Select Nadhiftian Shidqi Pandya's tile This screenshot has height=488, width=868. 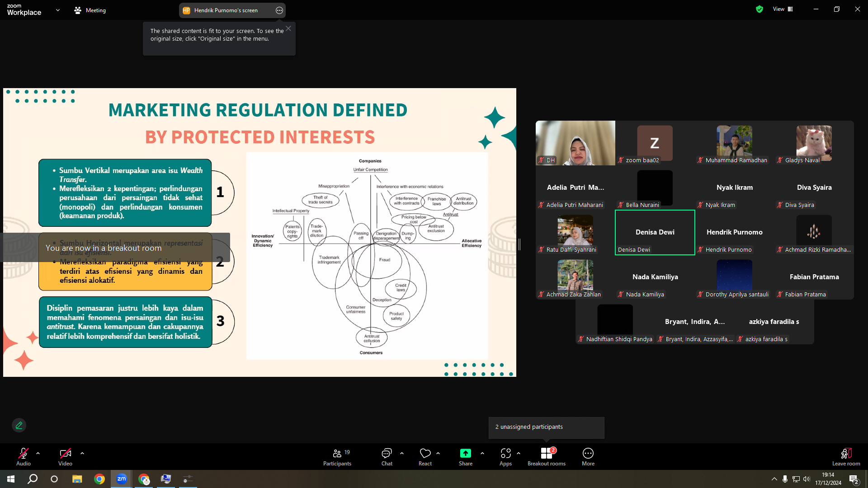click(615, 322)
